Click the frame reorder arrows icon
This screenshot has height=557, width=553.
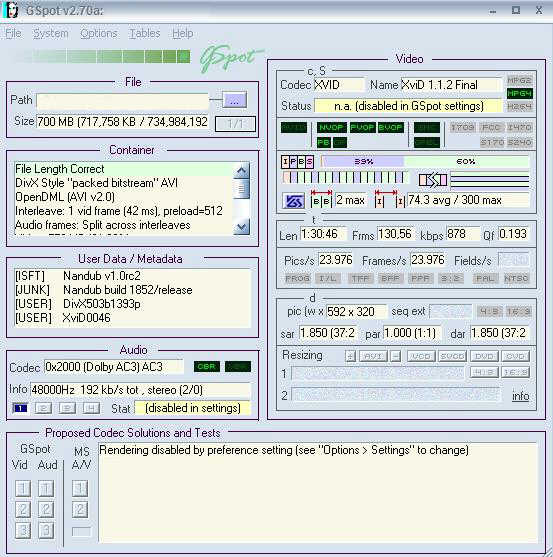(x=433, y=180)
